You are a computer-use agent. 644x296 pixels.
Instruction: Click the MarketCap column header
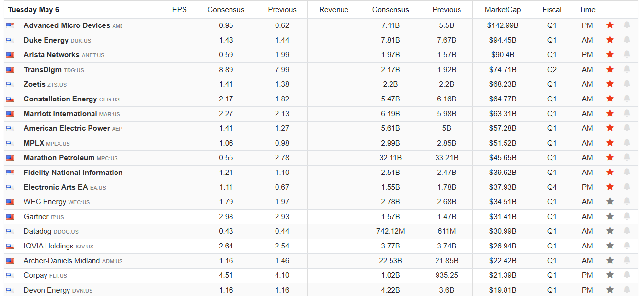click(503, 10)
